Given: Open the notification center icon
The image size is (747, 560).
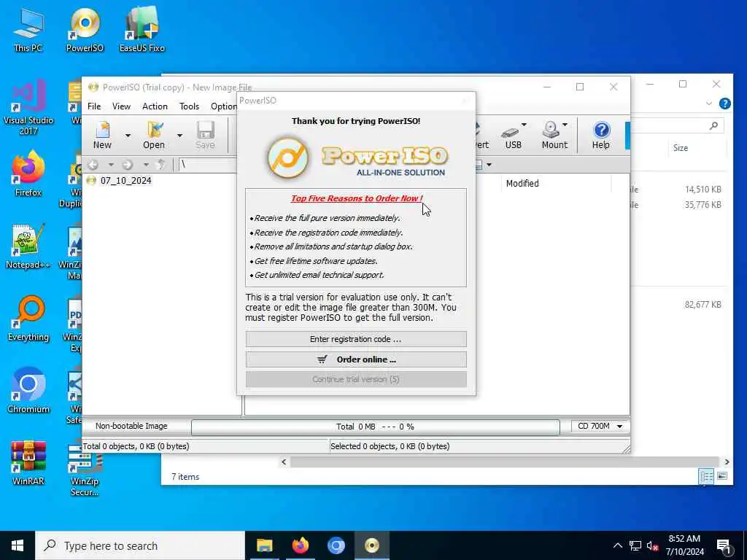Looking at the screenshot, I should pos(724,546).
